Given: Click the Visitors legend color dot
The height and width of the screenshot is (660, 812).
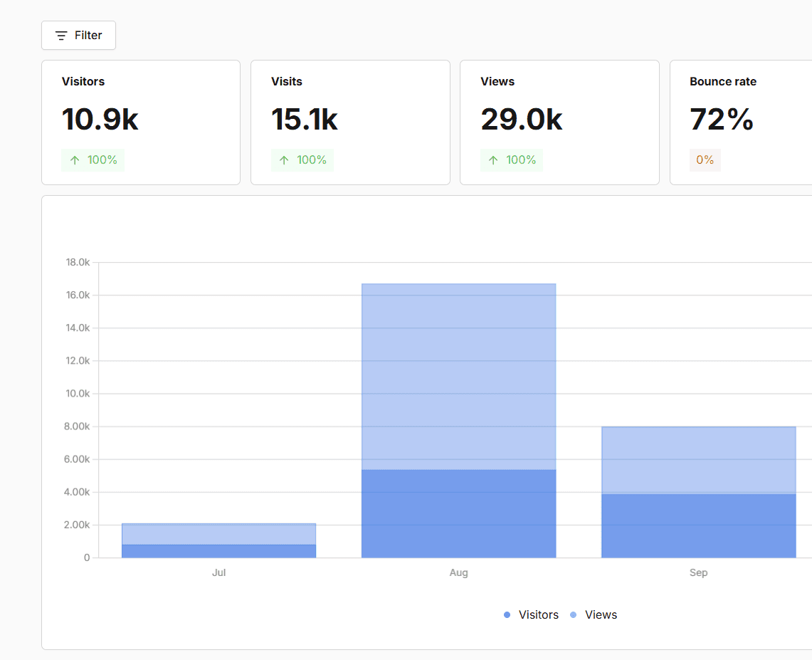Looking at the screenshot, I should click(507, 615).
